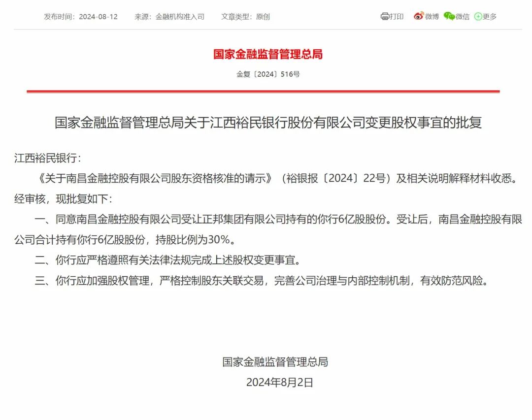Image resolution: width=532 pixels, height=420 pixels.
Task: Click the red horizontal divider line
Action: tap(263, 91)
